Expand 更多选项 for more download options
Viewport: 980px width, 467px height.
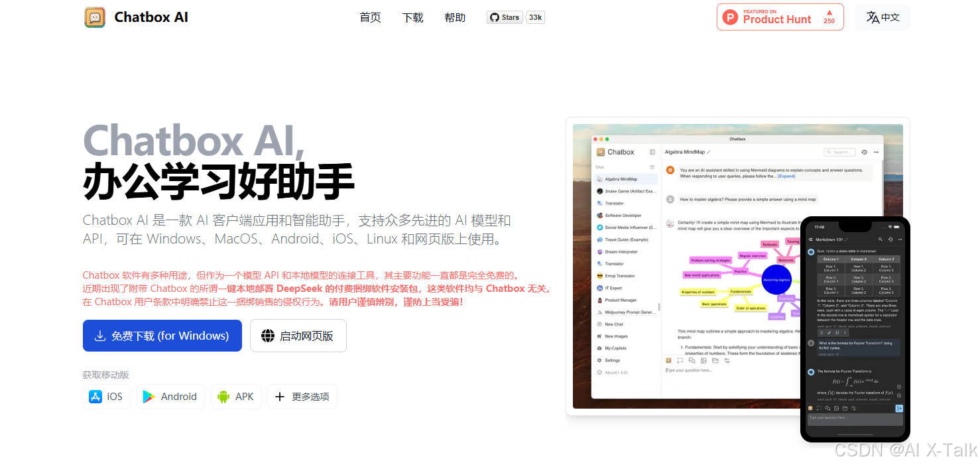pyautogui.click(x=302, y=397)
